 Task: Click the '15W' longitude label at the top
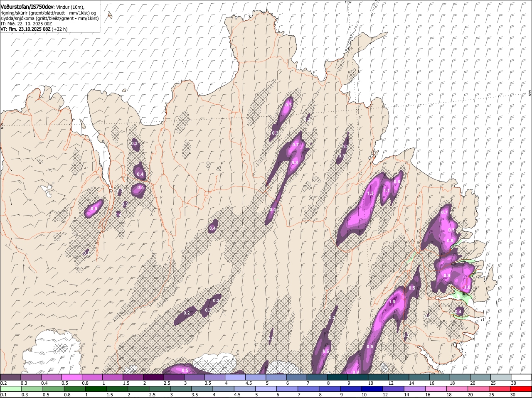click(348, 2)
